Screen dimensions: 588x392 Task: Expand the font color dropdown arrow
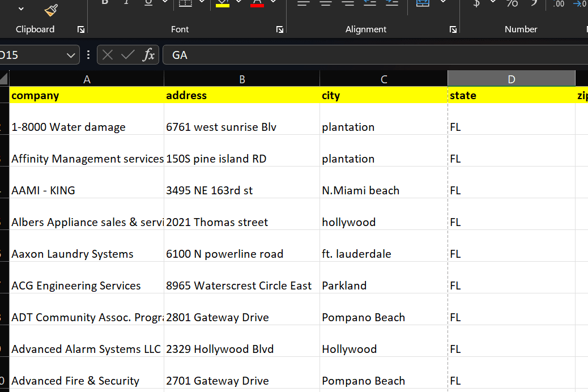click(x=274, y=2)
